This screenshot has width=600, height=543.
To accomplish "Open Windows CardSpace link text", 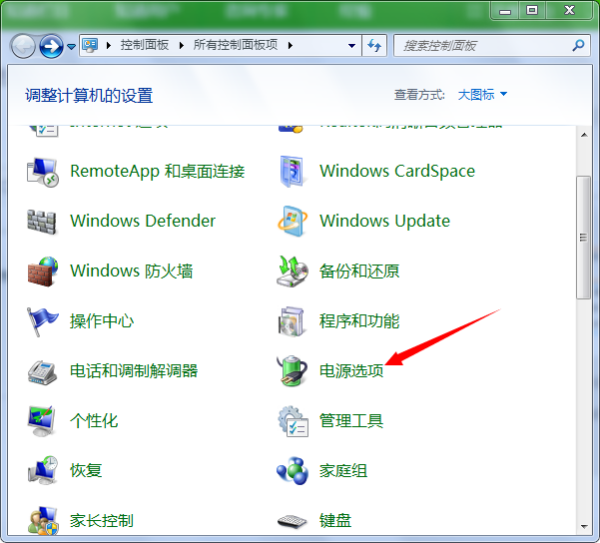I will pos(397,171).
